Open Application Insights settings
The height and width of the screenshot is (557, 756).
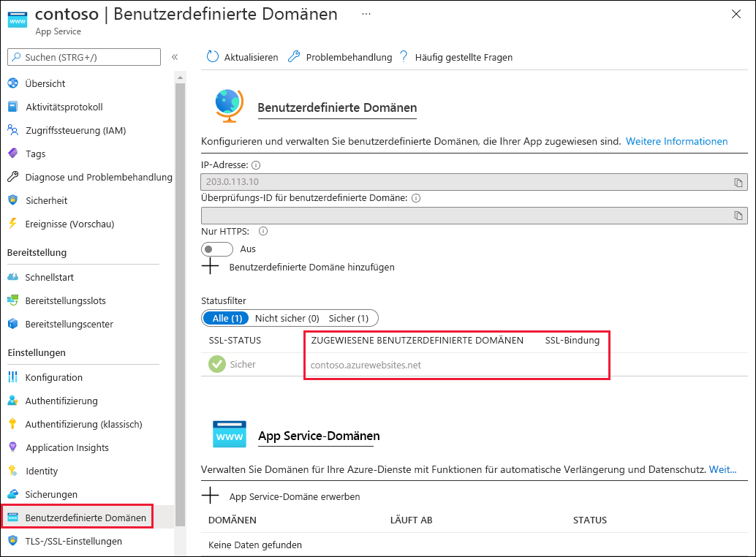[x=69, y=447]
